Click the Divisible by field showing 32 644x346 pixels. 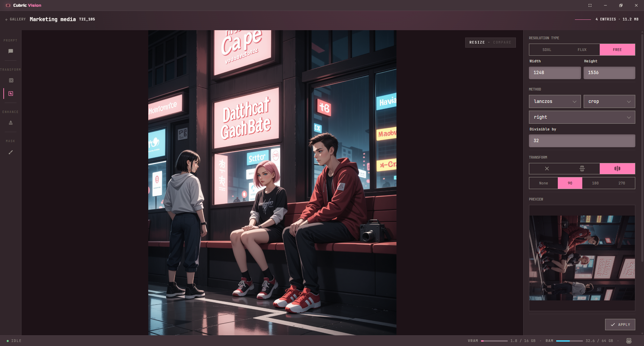(x=582, y=141)
